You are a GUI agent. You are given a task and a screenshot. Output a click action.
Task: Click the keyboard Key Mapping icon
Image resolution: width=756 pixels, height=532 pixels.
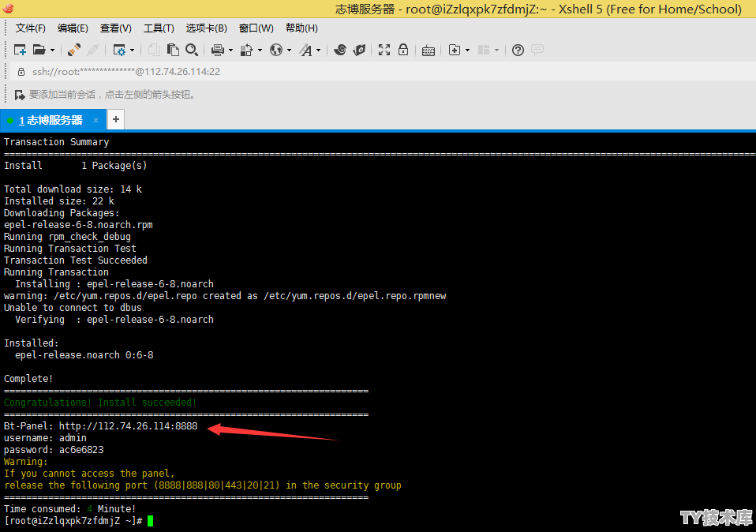[x=429, y=51]
